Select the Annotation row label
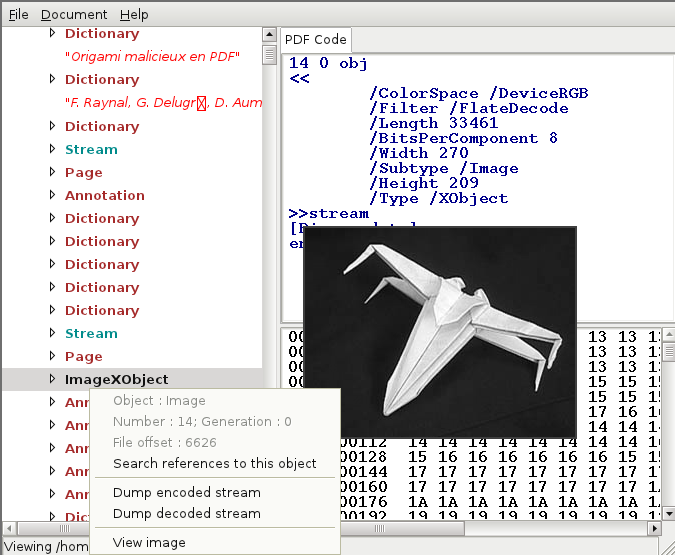Screen dimensions: 675x555 point(105,195)
